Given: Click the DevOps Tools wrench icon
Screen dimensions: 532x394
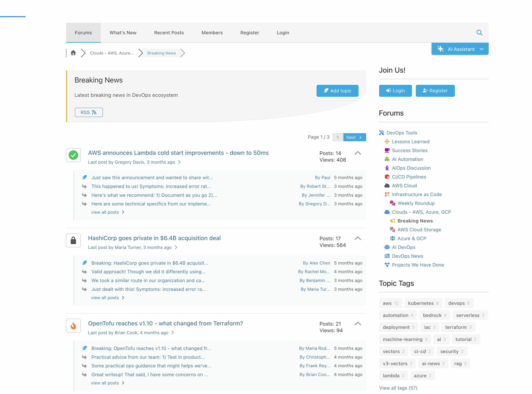Looking at the screenshot, I should click(x=382, y=133).
